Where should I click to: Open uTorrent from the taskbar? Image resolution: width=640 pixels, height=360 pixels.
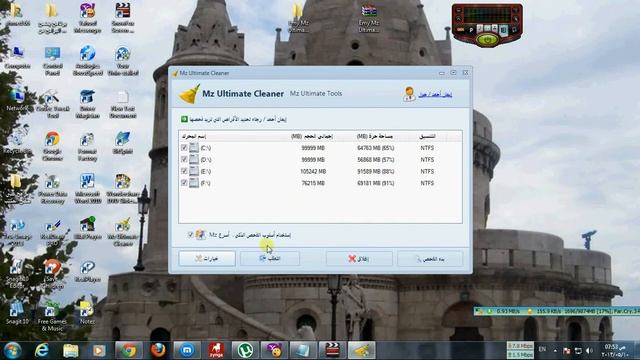tap(245, 350)
